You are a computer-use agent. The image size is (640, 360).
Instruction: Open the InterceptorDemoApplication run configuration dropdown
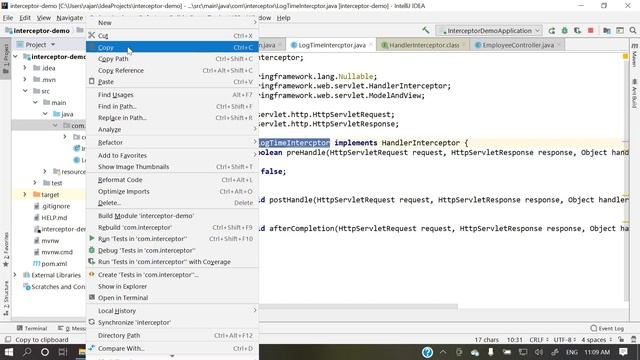(489, 31)
